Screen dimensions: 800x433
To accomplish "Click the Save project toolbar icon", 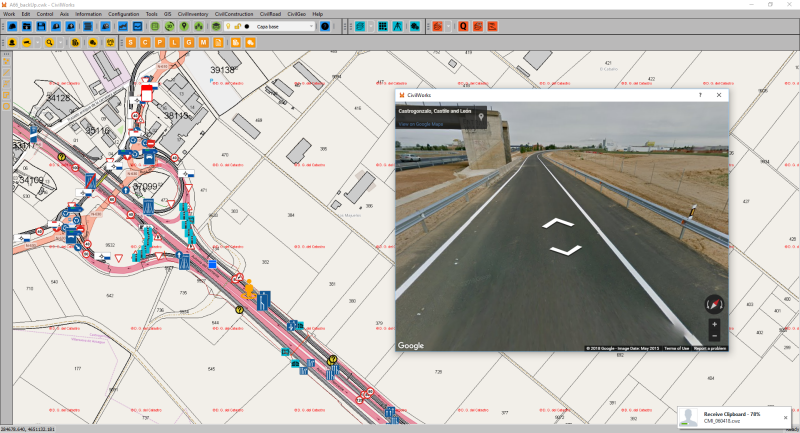I will coord(41,26).
